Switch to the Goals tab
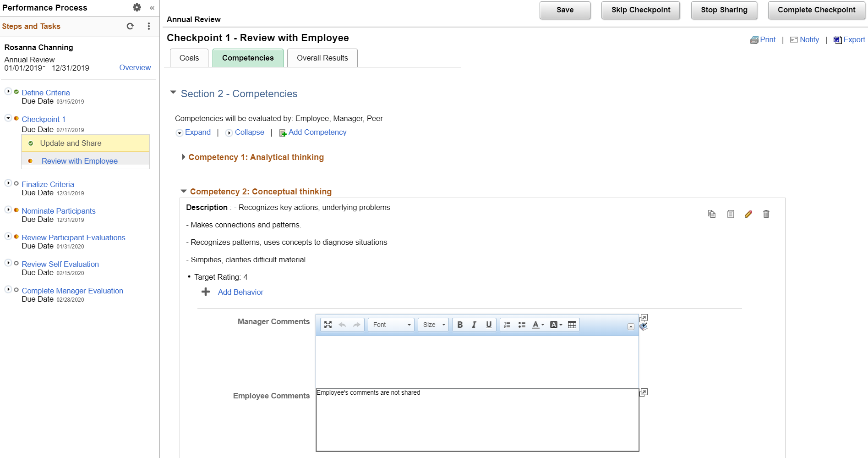The height and width of the screenshot is (458, 868). 189,58
